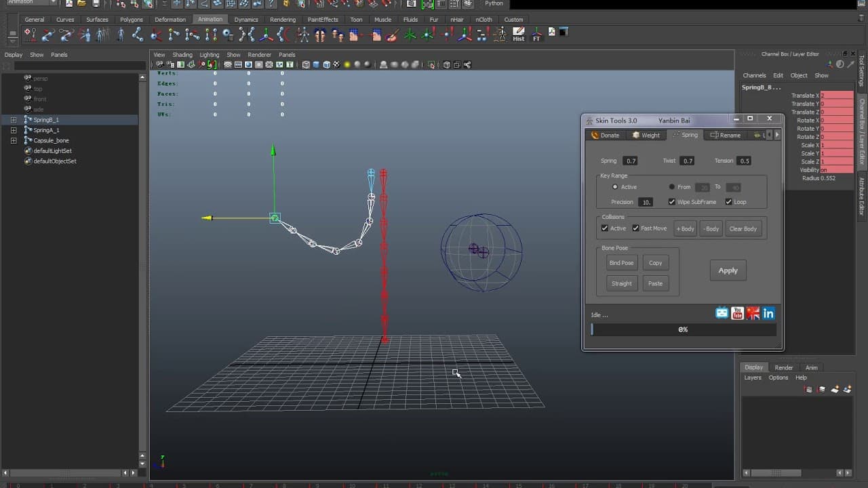Image resolution: width=868 pixels, height=488 pixels.
Task: Click the move layer up icon in Layer Editor
Action: click(808, 389)
